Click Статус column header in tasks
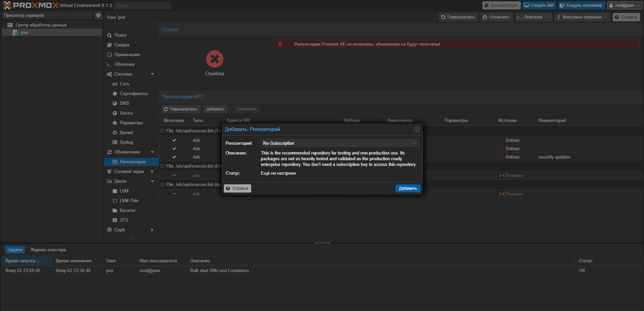Viewport: 644px width, 311px height. [x=609, y=261]
